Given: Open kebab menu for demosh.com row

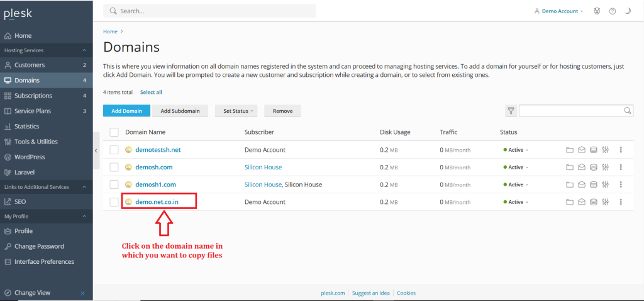Looking at the screenshot, I should pos(621,168).
